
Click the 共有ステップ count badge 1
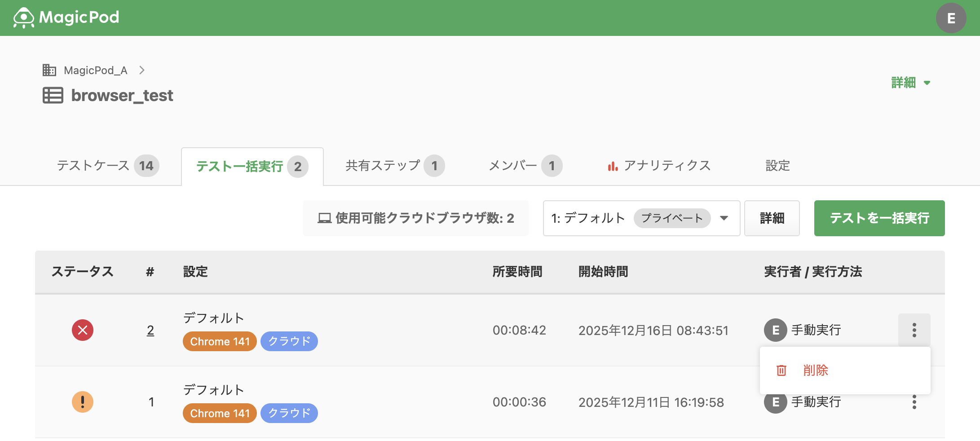434,166
